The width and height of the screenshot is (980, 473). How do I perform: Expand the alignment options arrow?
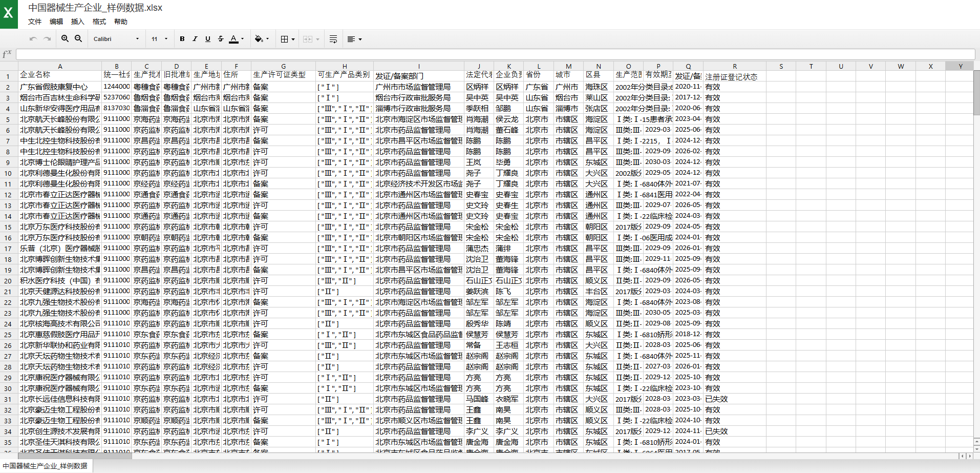(x=360, y=39)
